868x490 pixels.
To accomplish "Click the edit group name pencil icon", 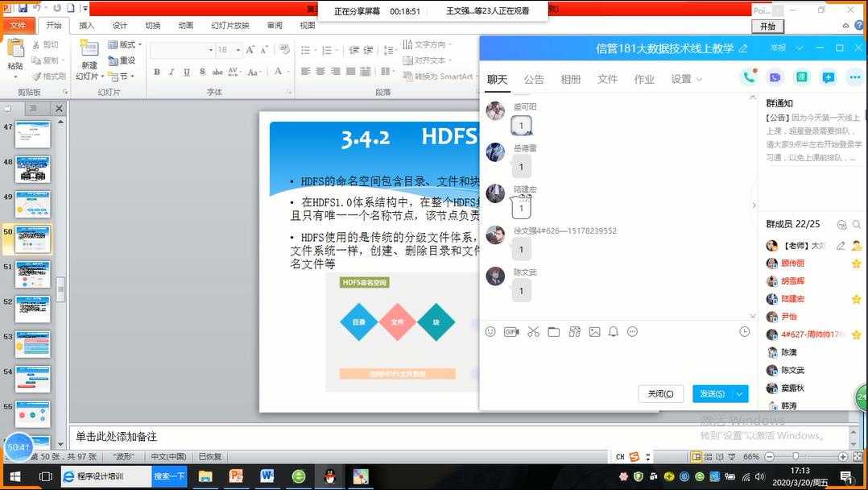I will click(743, 48).
